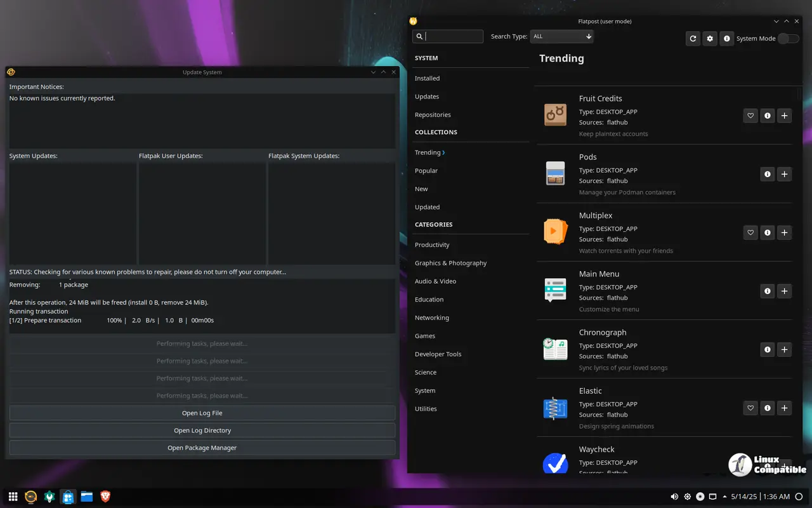Click the Main Menu app thumbnail
The height and width of the screenshot is (508, 812).
[x=555, y=290]
